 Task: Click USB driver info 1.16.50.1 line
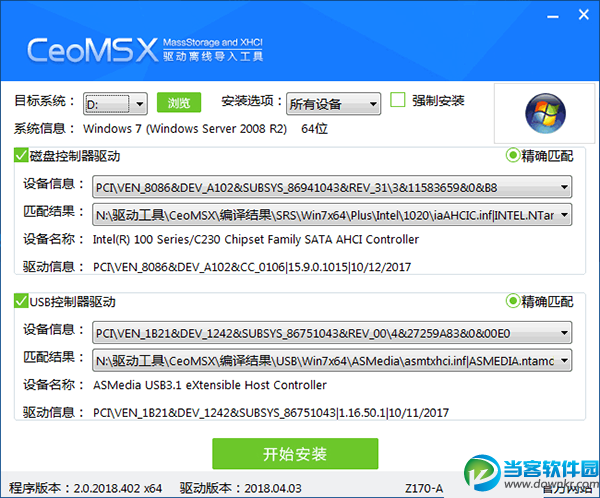pos(271,413)
